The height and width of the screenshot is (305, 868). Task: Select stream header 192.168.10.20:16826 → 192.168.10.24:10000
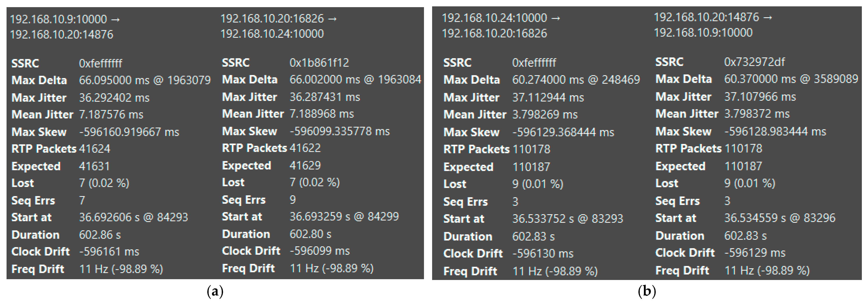[278, 26]
